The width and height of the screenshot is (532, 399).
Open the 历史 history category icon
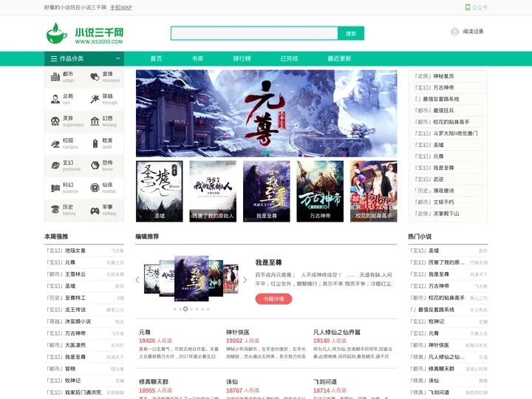pyautogui.click(x=55, y=210)
